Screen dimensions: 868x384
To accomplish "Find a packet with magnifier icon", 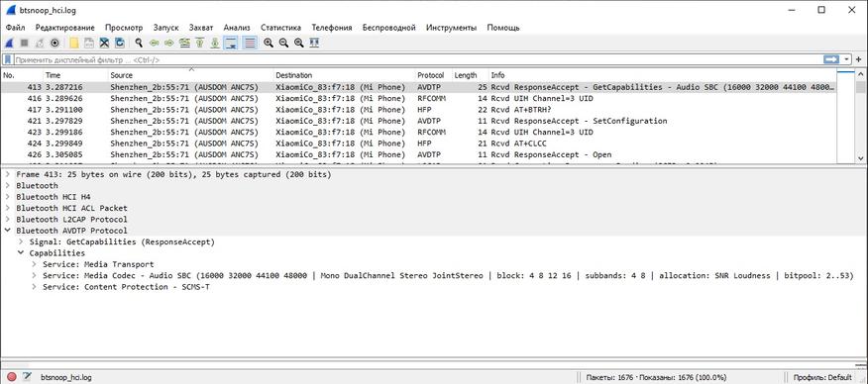I will (139, 43).
